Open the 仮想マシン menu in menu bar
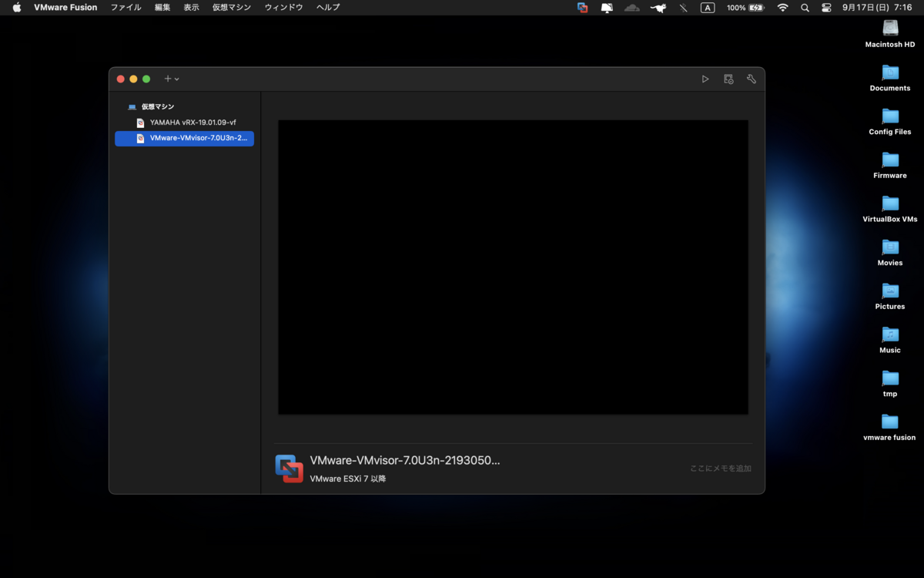 232,8
